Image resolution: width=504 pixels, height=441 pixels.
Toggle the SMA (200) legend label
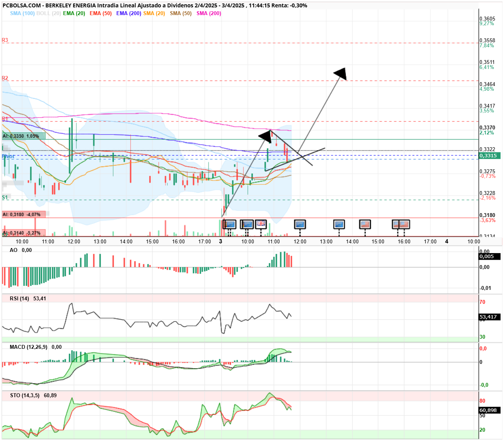click(209, 13)
